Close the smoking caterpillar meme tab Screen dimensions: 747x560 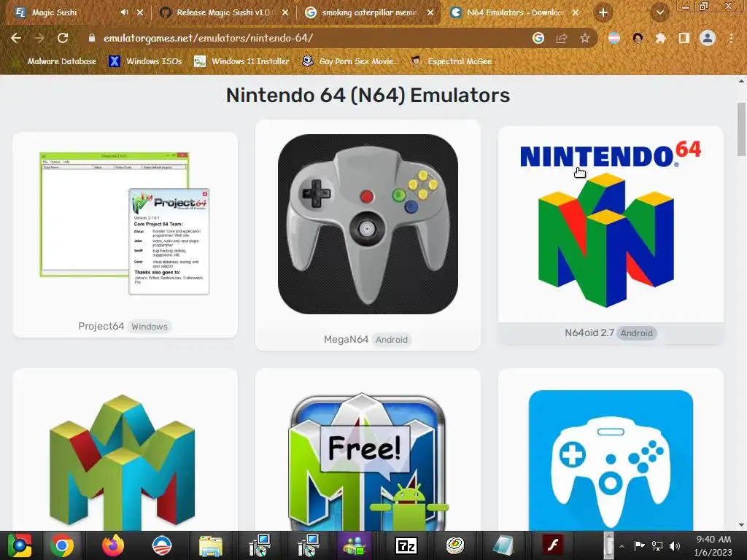[430, 13]
